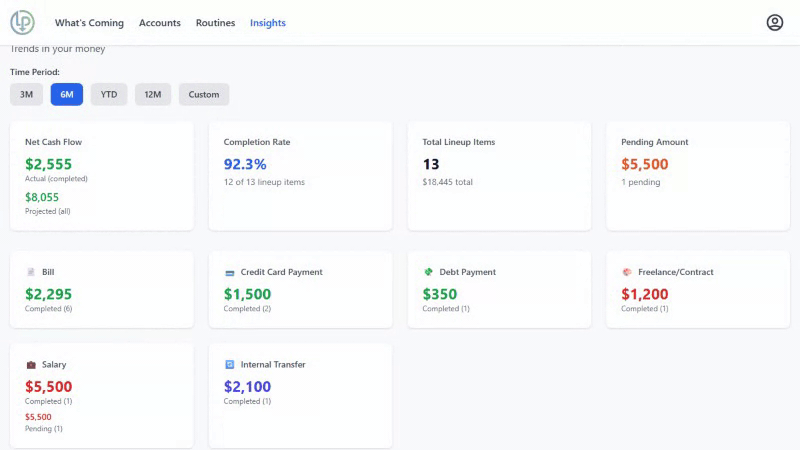
Task: Click '1 pending' under Pending Amount
Action: pos(640,182)
